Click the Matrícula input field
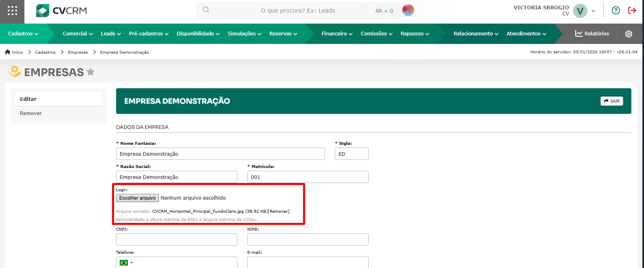 (x=308, y=177)
